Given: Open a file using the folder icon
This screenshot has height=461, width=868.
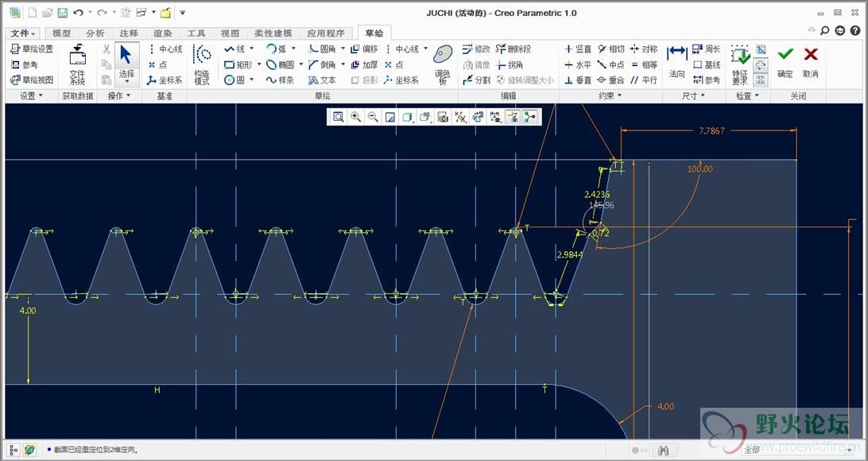Looking at the screenshot, I should [x=48, y=13].
